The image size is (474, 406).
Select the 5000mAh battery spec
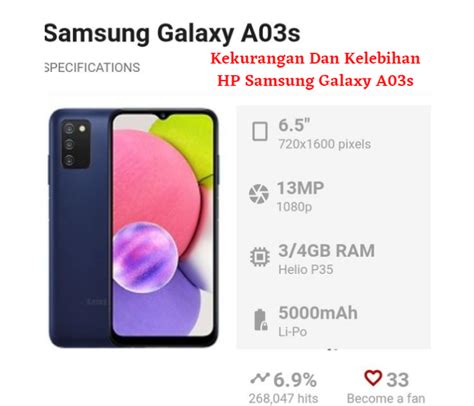[x=318, y=322]
